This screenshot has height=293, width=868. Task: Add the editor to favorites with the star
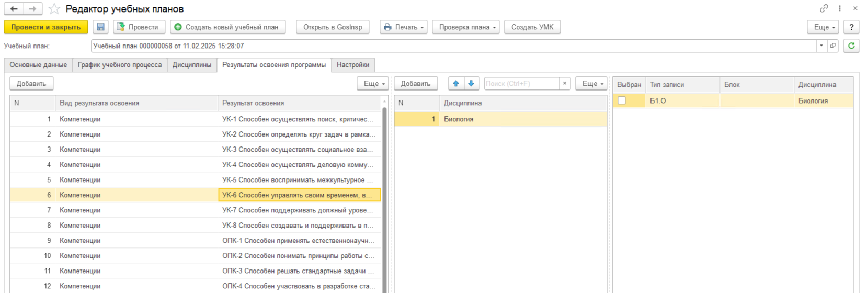click(54, 9)
